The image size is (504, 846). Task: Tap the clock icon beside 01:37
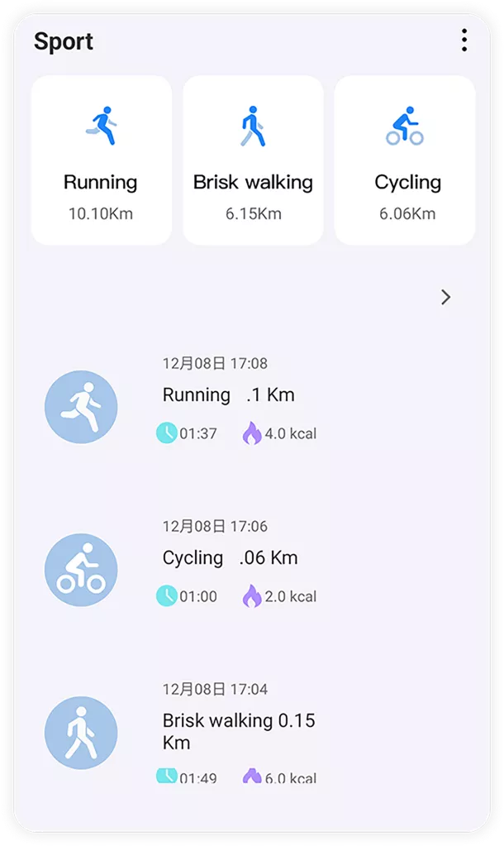[x=167, y=433]
